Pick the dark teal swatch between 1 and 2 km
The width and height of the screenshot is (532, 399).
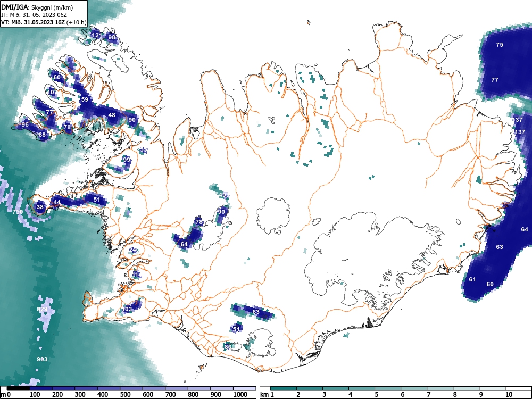click(x=284, y=389)
